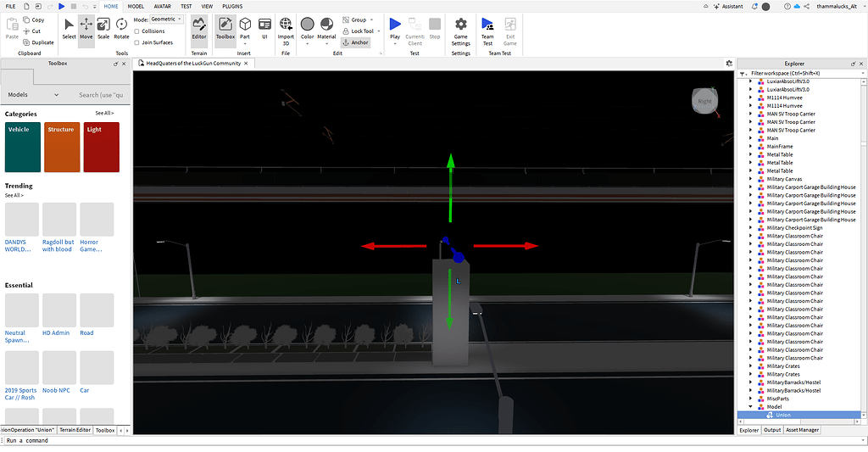Click See All for Categories
The height and width of the screenshot is (452, 868).
[x=104, y=113]
